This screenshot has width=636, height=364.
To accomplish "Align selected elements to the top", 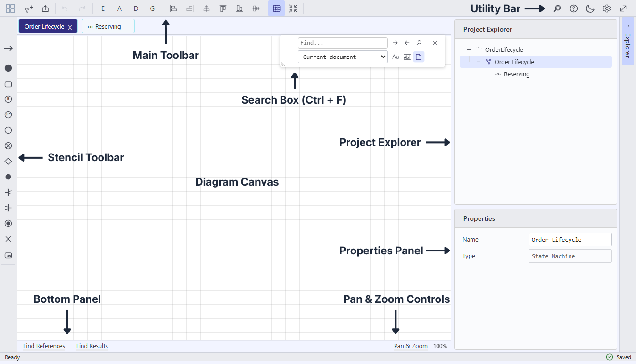I will tap(223, 8).
